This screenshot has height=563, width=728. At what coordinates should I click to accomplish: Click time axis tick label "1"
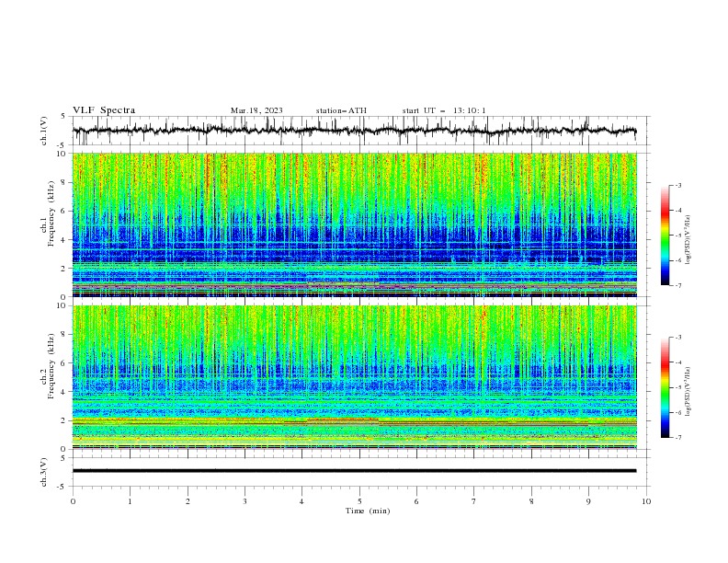(131, 501)
